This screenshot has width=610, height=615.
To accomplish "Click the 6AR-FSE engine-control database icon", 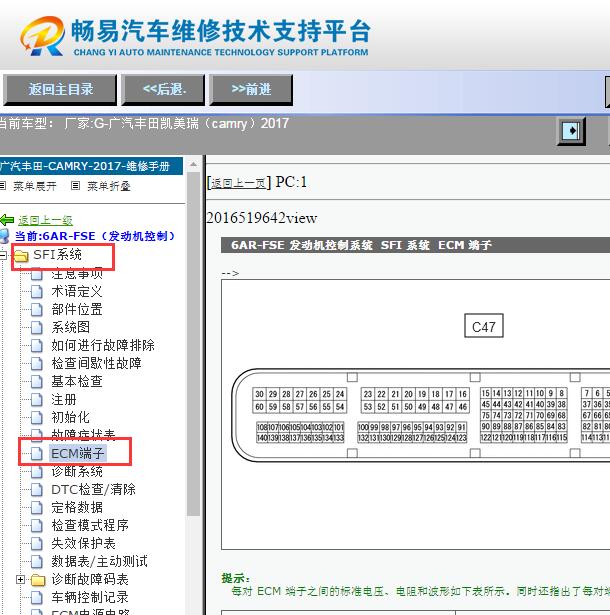I will click(x=5, y=236).
